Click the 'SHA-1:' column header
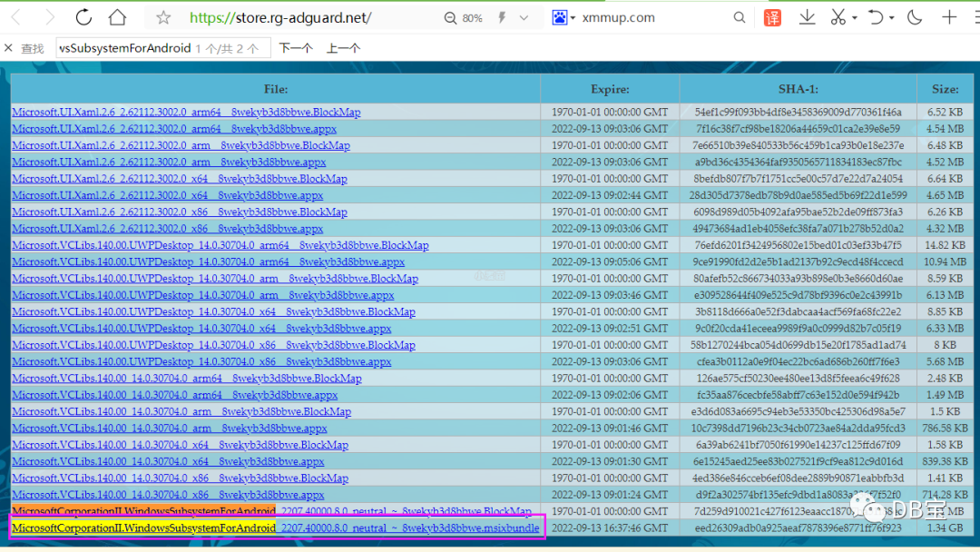Screen dimensions: 980x552 coord(799,89)
